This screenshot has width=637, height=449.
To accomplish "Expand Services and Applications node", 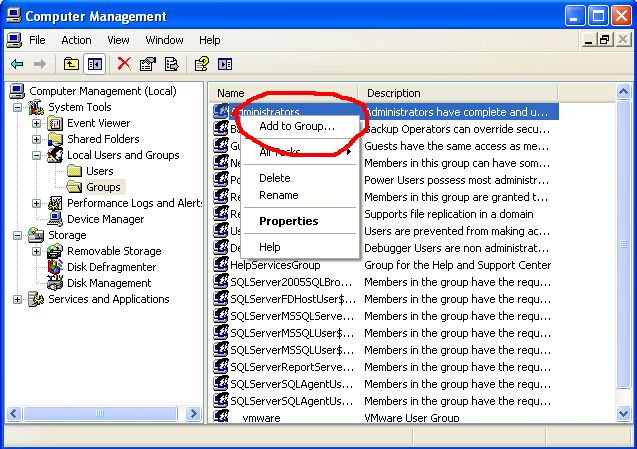I will click(17, 299).
